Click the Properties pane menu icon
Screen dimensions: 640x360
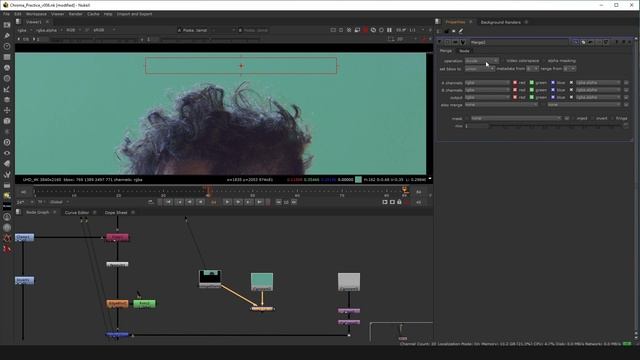coord(438,22)
